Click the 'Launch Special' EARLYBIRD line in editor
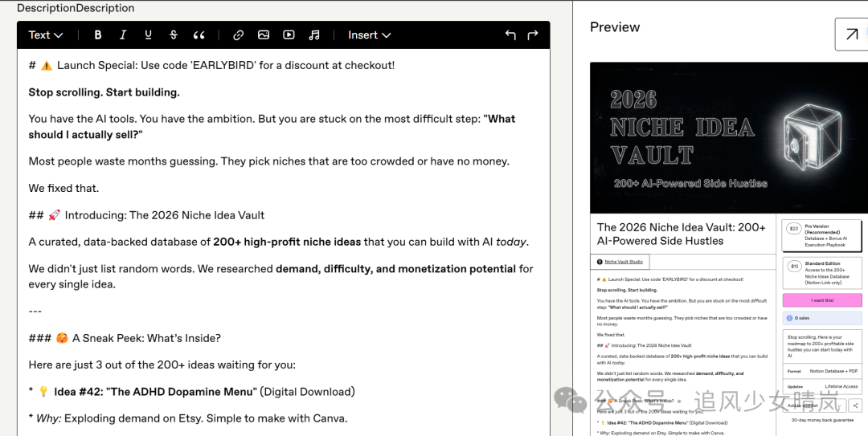 212,65
